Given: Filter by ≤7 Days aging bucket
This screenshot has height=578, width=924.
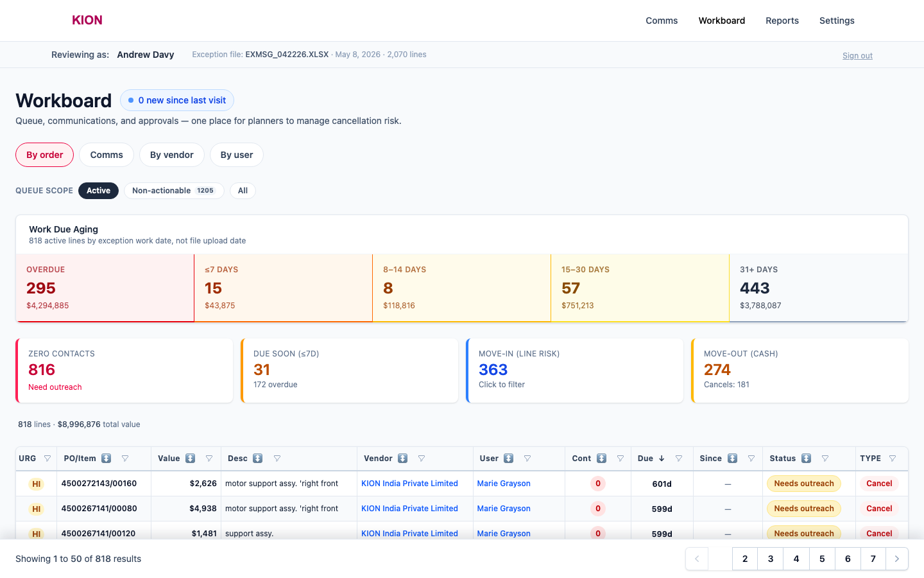Looking at the screenshot, I should tap(284, 288).
